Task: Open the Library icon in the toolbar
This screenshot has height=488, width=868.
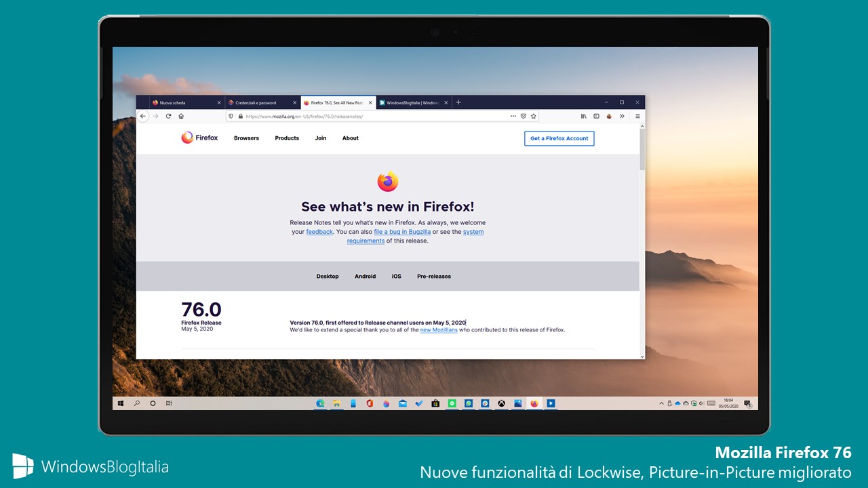Action: [x=584, y=116]
